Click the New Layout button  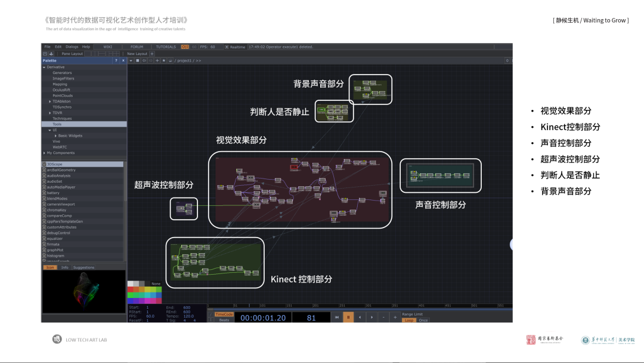click(x=137, y=54)
